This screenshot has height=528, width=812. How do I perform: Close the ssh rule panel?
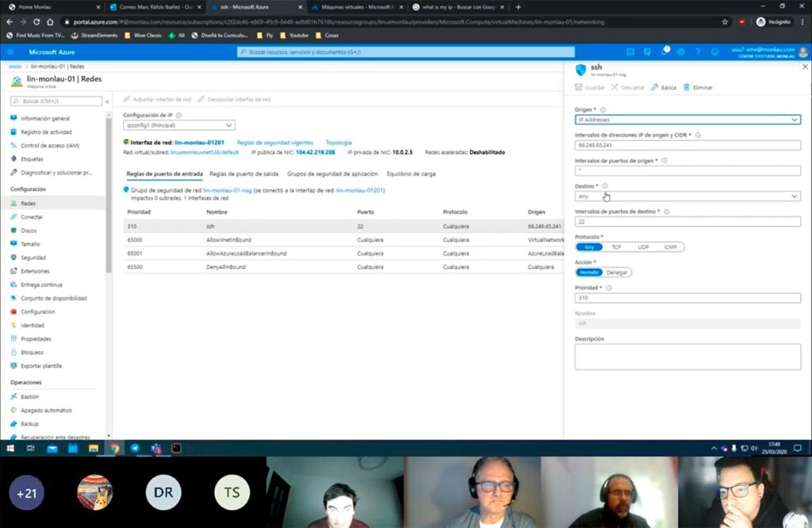pyautogui.click(x=805, y=67)
